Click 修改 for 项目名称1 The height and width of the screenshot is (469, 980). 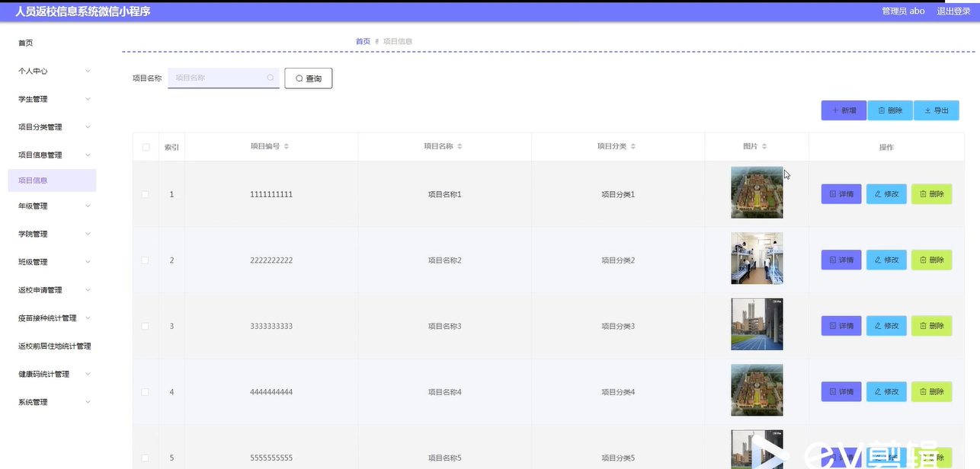886,194
